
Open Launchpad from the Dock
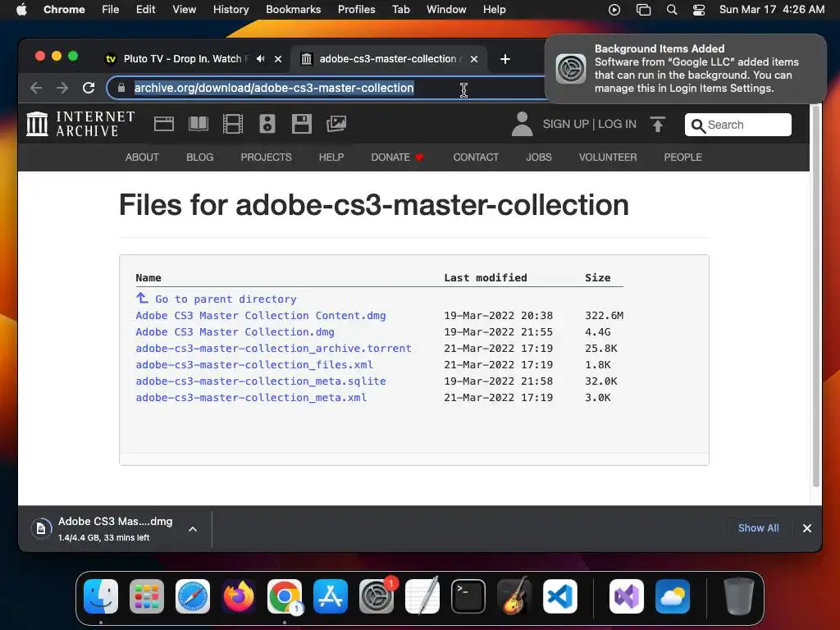pyautogui.click(x=147, y=596)
